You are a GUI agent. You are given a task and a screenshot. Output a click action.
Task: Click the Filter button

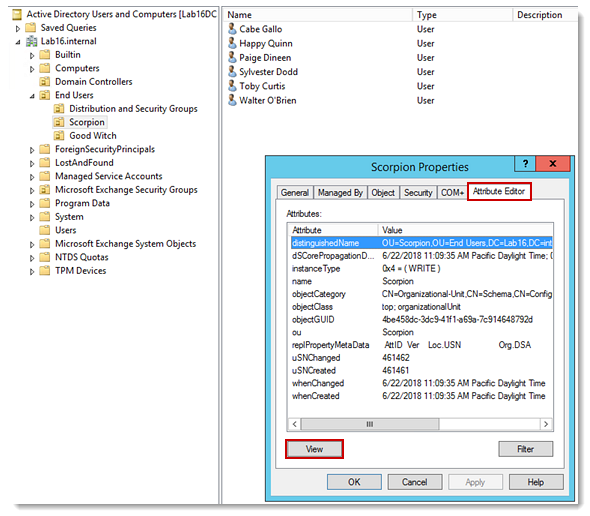click(526, 449)
